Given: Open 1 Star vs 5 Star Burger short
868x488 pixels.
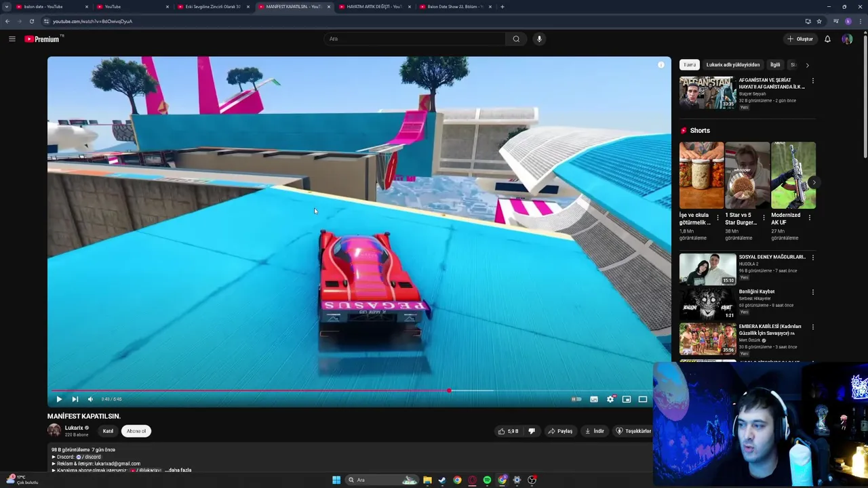Looking at the screenshot, I should 747,175.
